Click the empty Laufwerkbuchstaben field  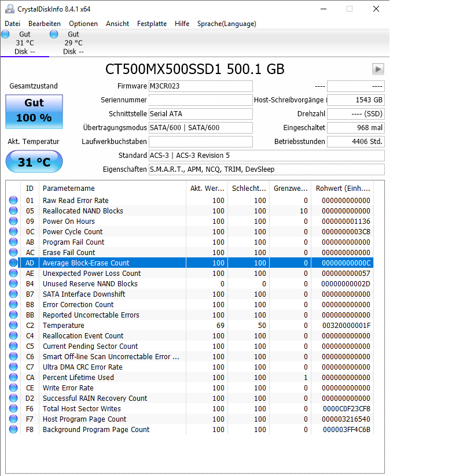click(200, 142)
